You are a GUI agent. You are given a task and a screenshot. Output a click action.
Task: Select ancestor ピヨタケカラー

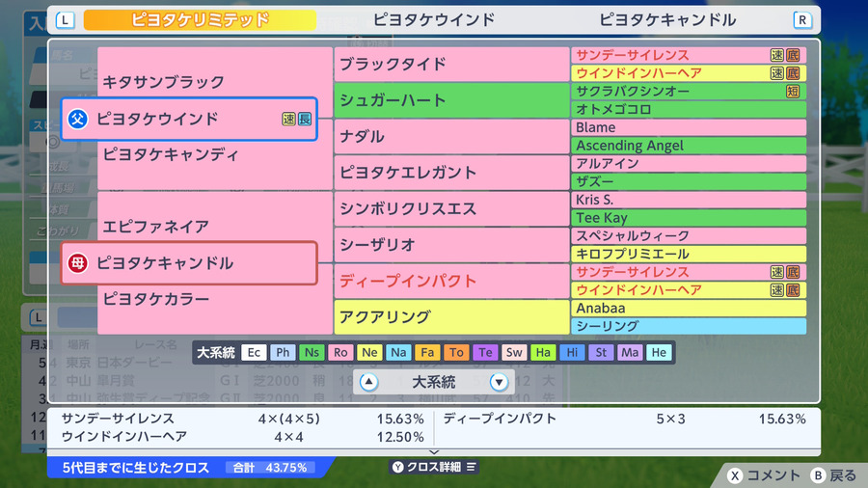pos(156,299)
